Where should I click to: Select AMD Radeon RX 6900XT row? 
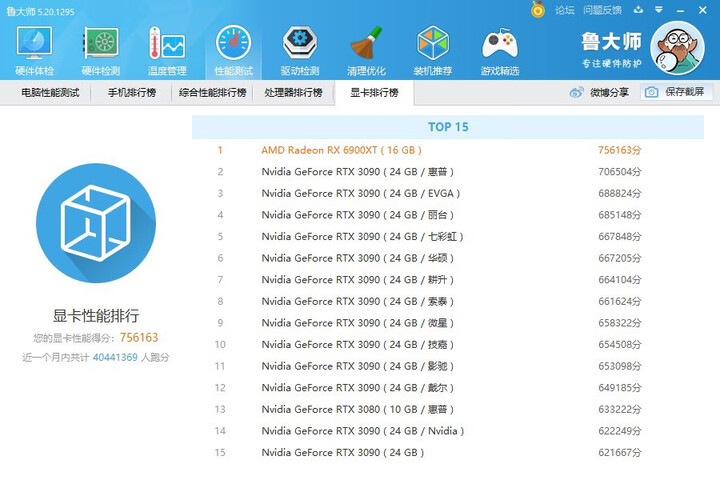(448, 150)
